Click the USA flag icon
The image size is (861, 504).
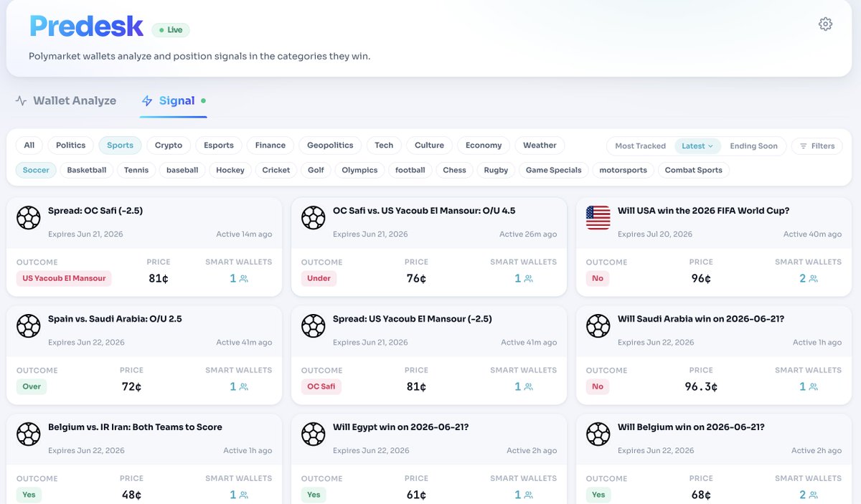coord(598,218)
